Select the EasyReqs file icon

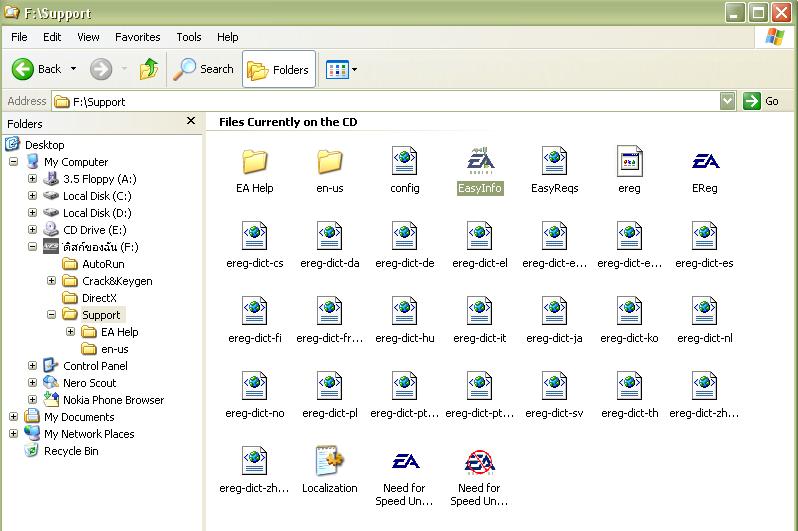pyautogui.click(x=554, y=161)
